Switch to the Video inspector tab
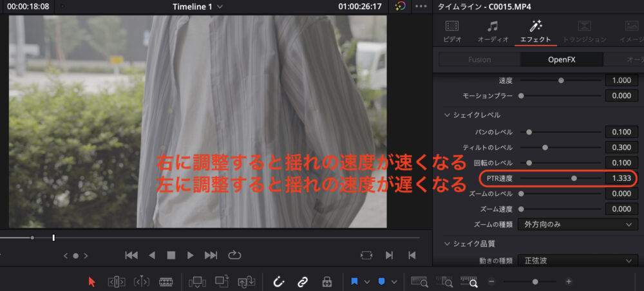The image size is (644, 291). 452,32
